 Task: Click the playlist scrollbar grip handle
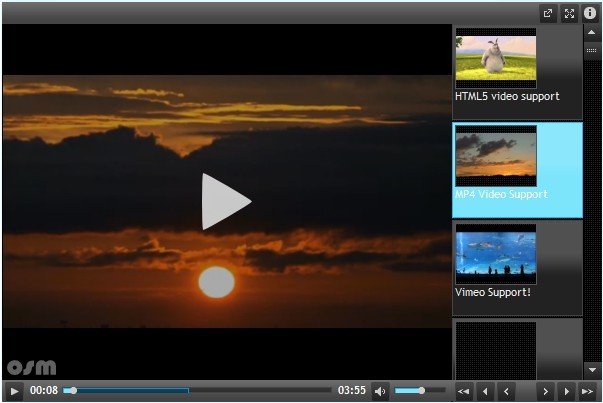591,51
